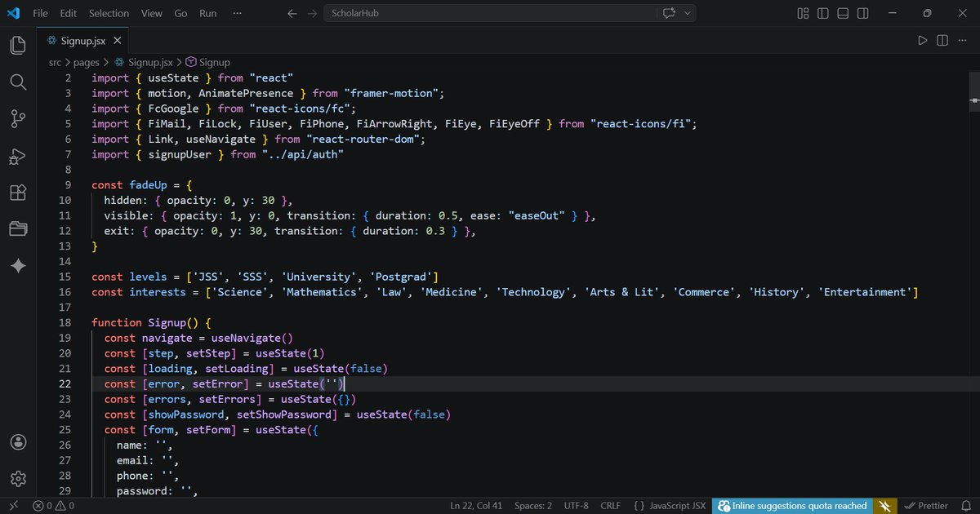The height and width of the screenshot is (514, 980).
Task: Open the Source Control view
Action: point(18,119)
